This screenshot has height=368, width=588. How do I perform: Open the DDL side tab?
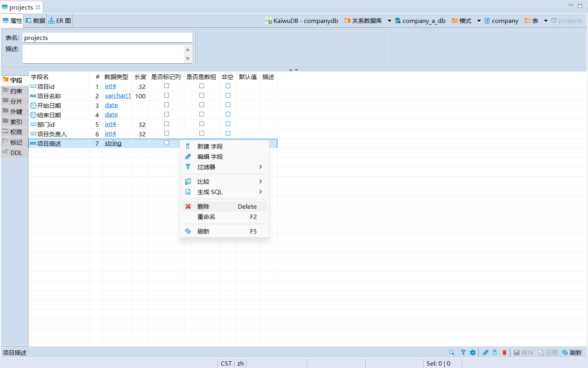point(15,153)
